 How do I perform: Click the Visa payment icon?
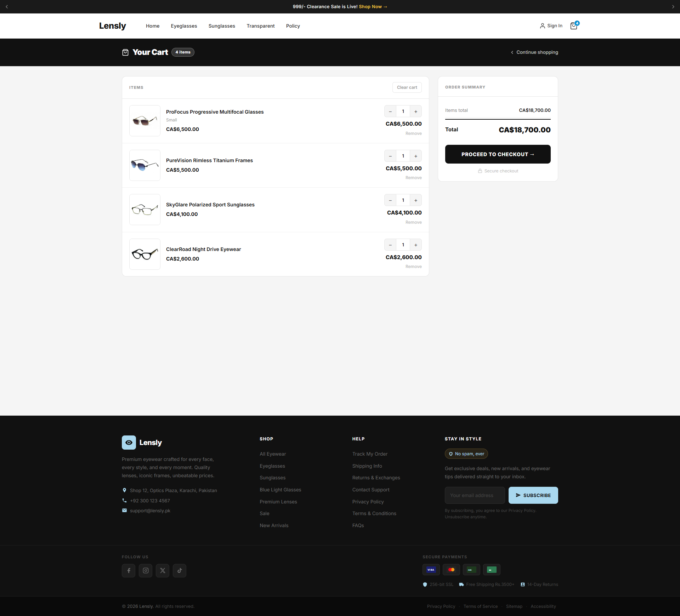pos(431,569)
